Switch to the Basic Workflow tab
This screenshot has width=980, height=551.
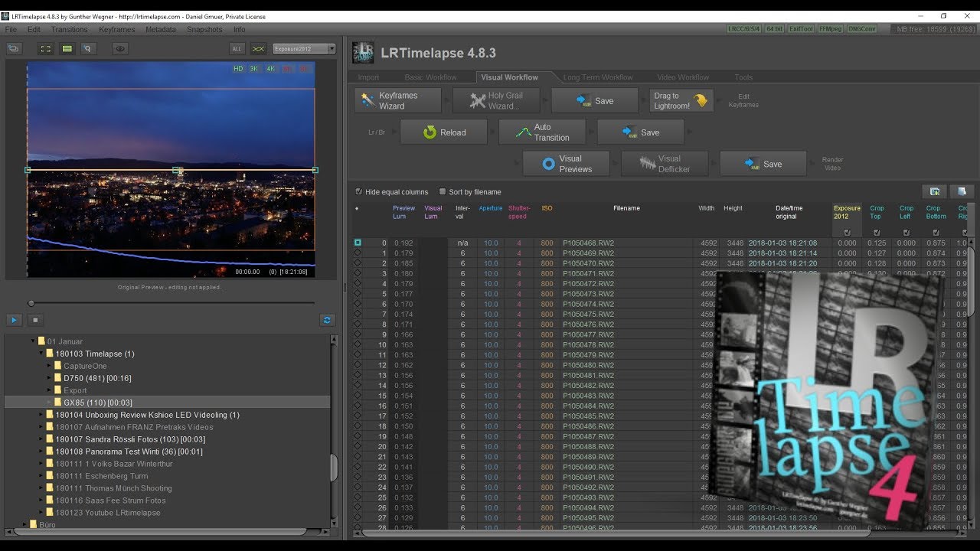(x=430, y=77)
